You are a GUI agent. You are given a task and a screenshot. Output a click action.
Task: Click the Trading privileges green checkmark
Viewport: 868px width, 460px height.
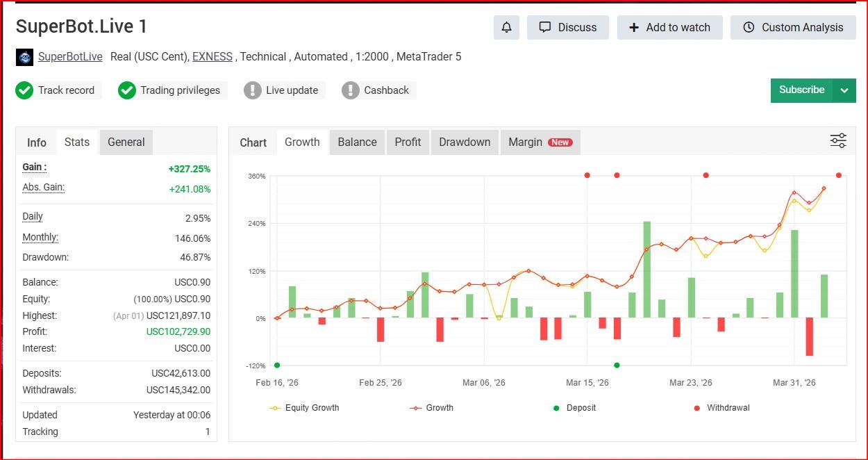tap(126, 90)
